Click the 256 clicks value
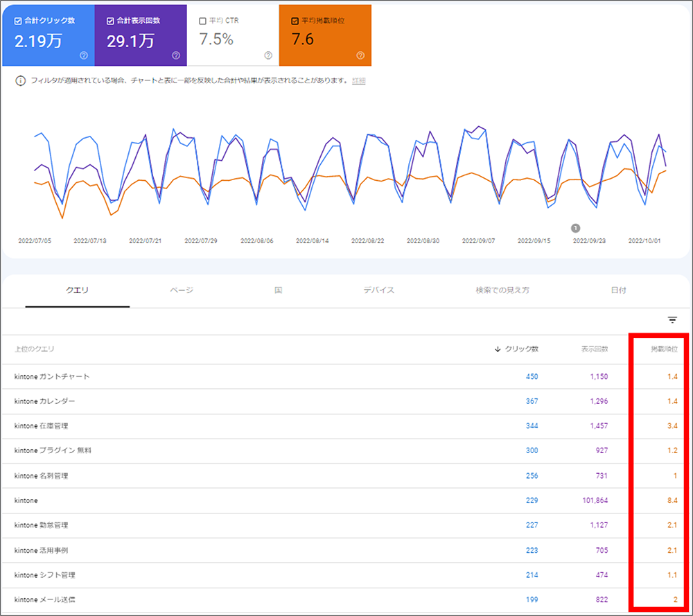This screenshot has height=616, width=693. pos(532,476)
